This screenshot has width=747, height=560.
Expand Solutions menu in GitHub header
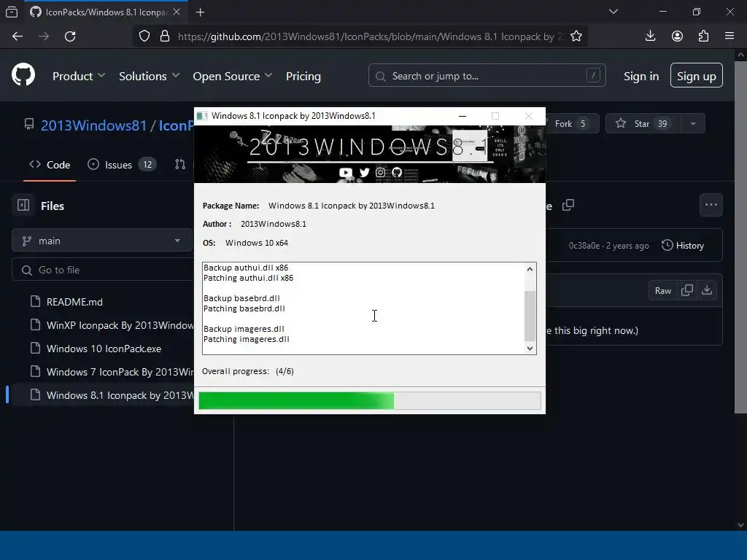coord(149,76)
